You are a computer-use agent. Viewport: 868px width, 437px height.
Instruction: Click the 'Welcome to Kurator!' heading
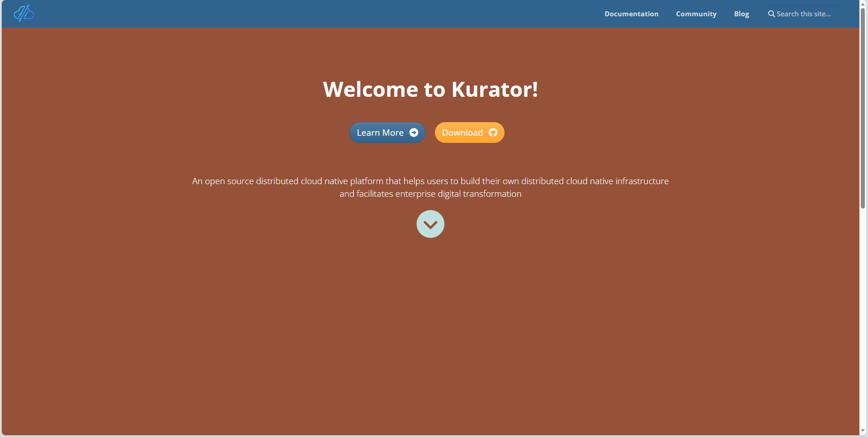tap(430, 89)
